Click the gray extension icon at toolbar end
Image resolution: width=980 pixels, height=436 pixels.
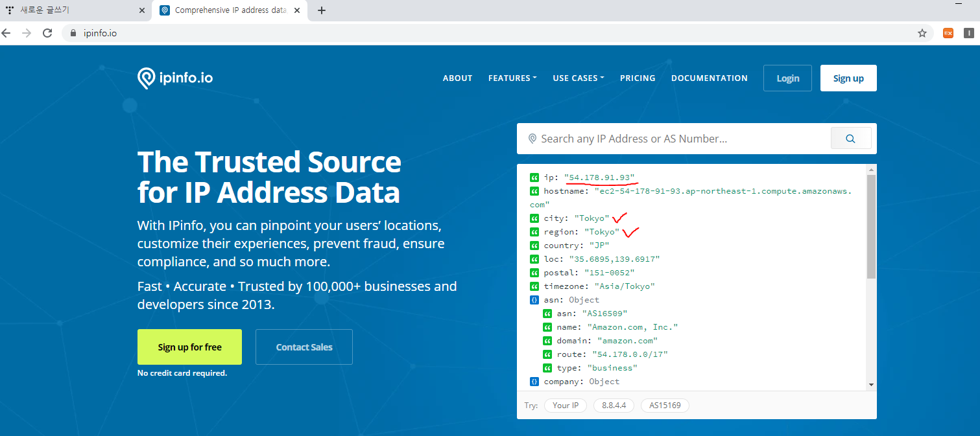(969, 33)
